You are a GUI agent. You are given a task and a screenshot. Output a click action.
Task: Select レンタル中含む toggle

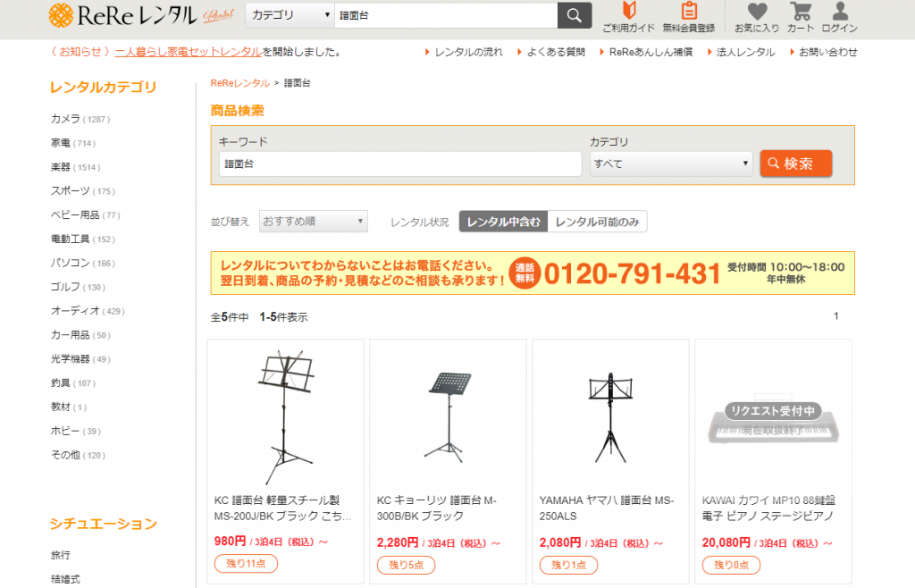[x=504, y=222]
